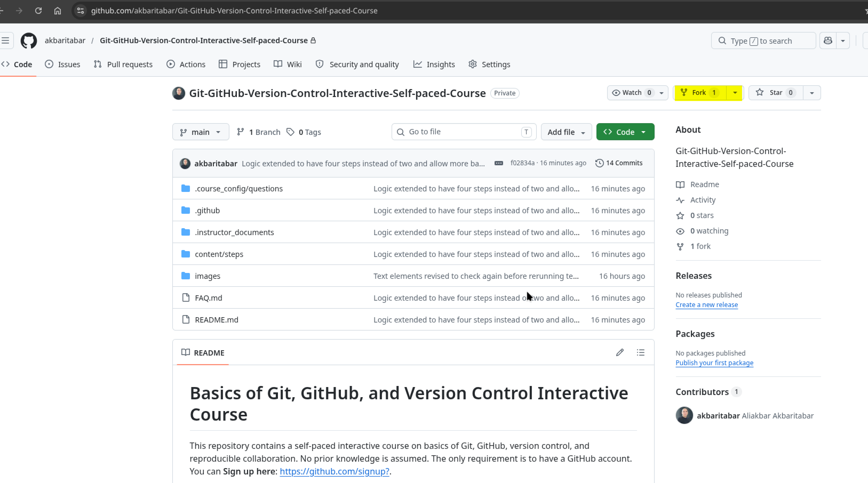Open the .instructor_documents folder
This screenshot has height=483, width=868.
coord(234,232)
